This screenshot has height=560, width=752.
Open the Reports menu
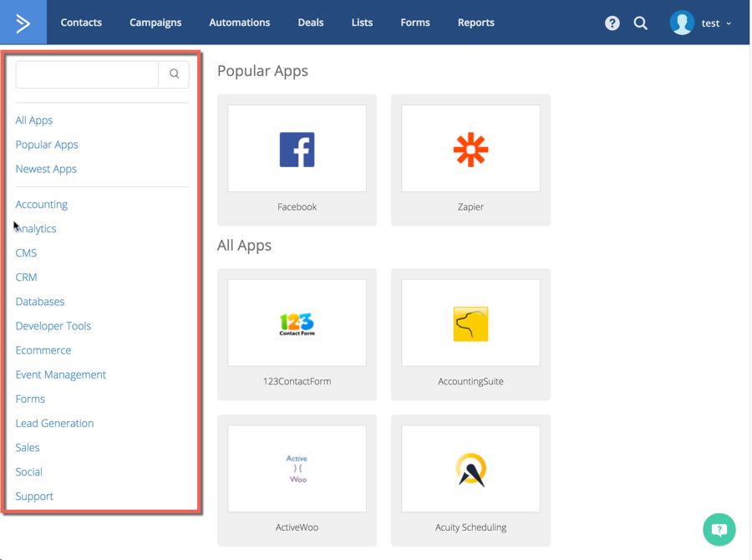(475, 23)
